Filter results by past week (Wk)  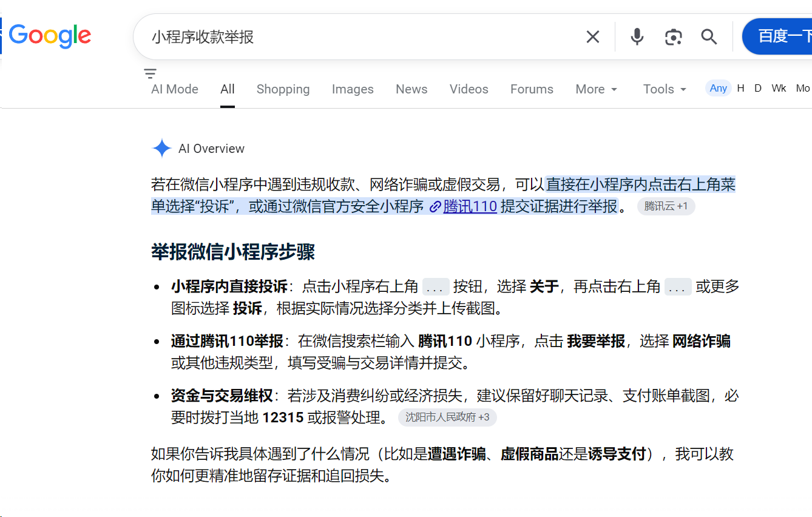[779, 88]
